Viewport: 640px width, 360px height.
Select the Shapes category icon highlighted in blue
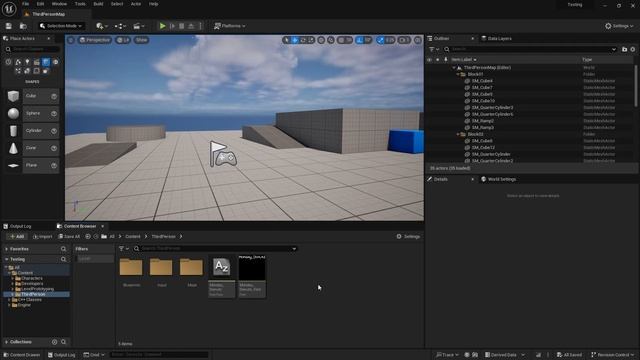click(46, 62)
